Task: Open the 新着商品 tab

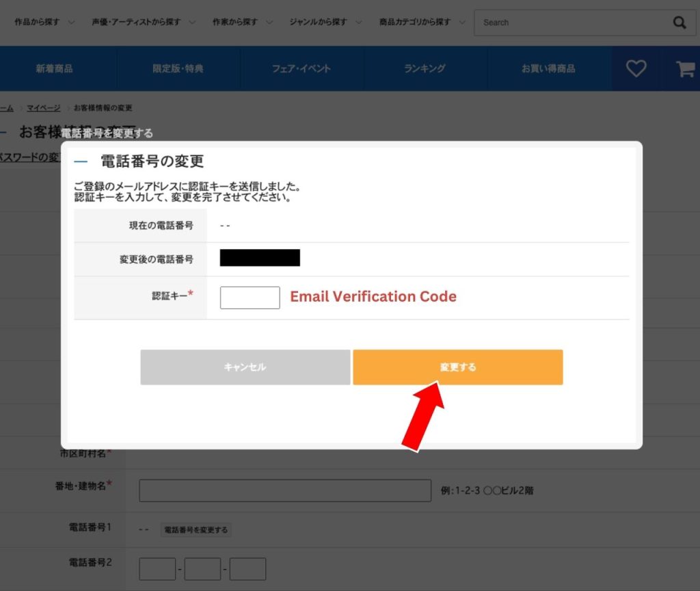Action: point(55,68)
